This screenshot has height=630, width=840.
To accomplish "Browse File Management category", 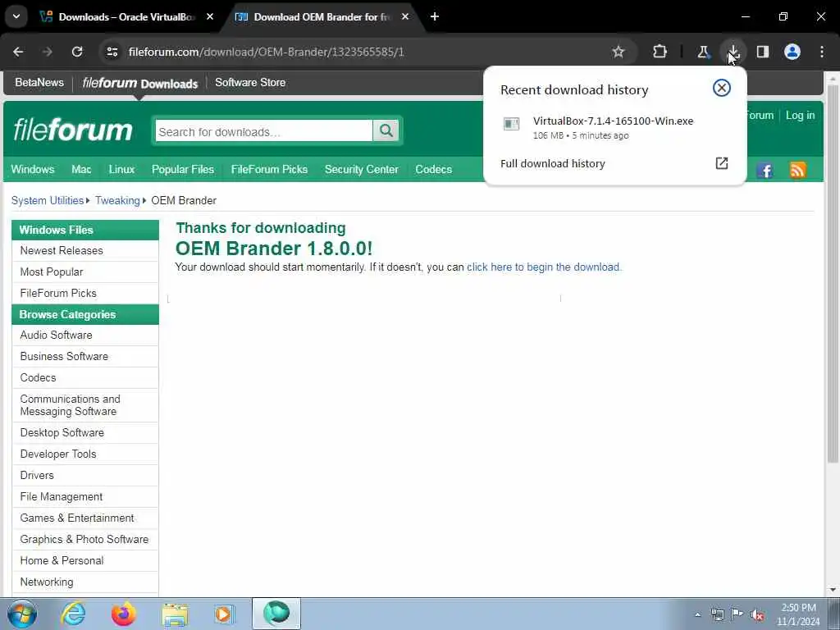I will click(x=85, y=497).
